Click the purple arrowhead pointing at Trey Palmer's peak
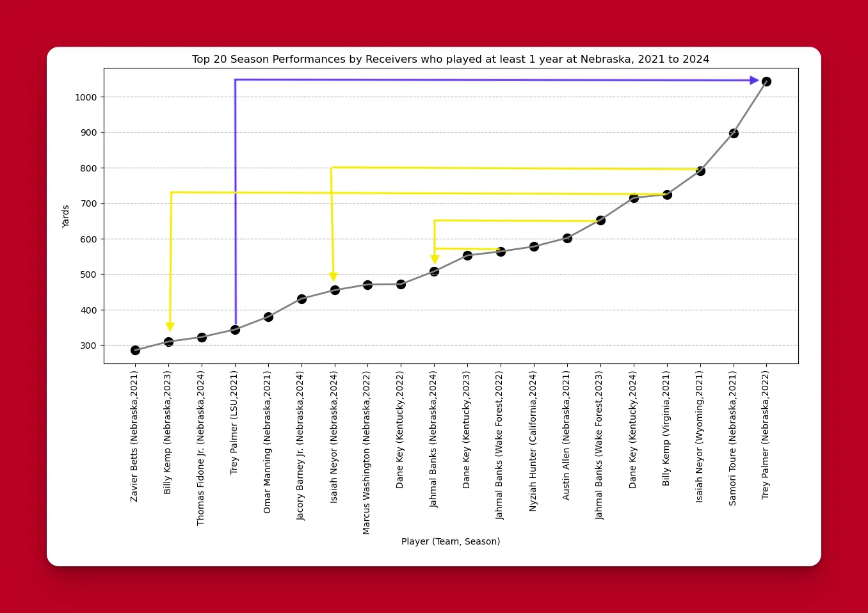 754,81
